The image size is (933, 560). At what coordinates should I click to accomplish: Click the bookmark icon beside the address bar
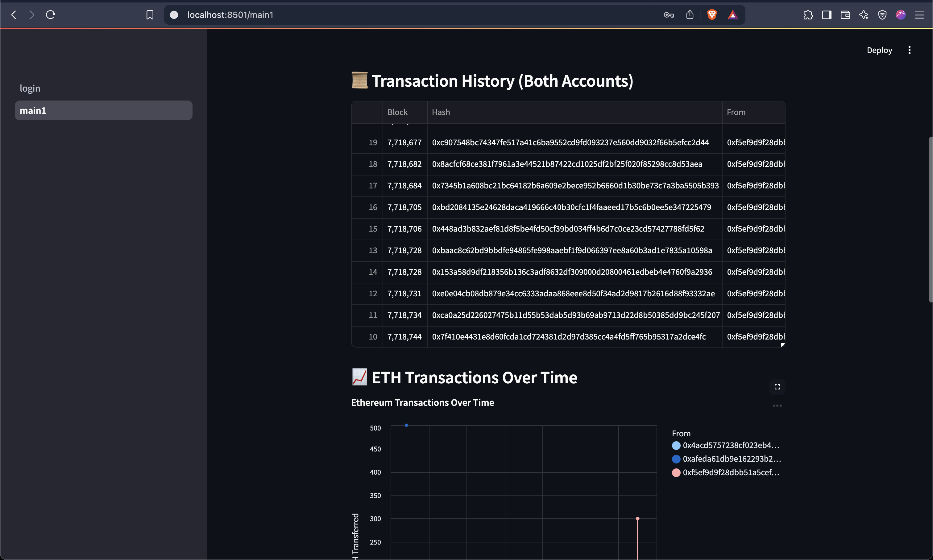coord(150,15)
